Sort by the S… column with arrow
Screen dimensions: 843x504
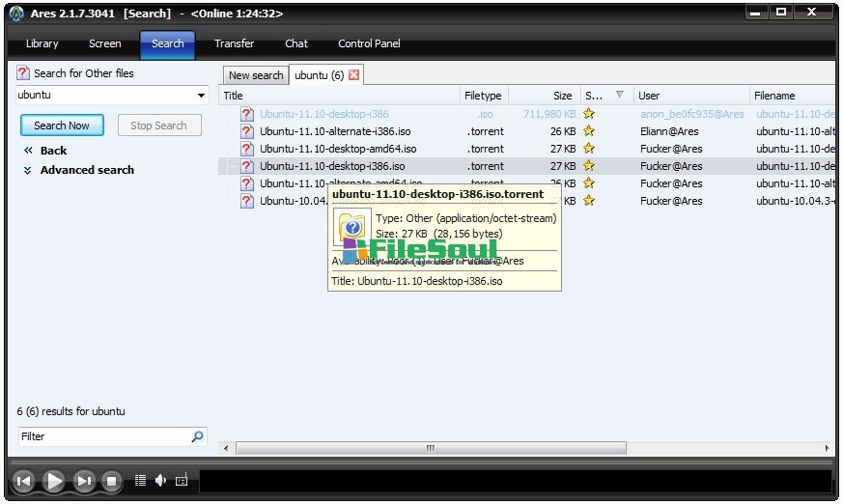click(605, 96)
